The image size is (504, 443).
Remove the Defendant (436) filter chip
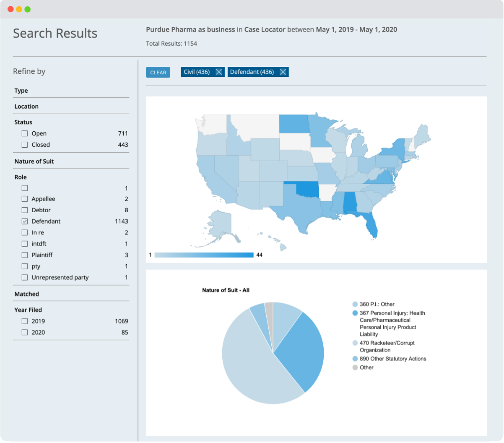[x=283, y=72]
